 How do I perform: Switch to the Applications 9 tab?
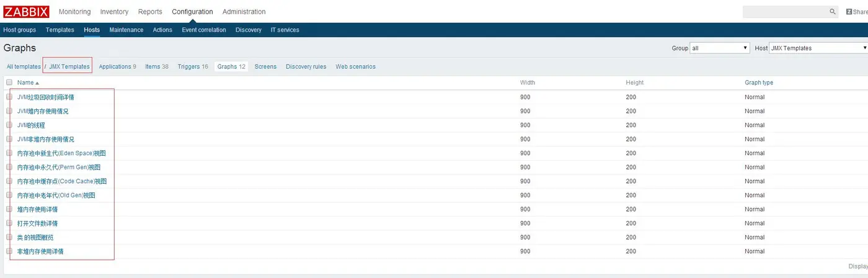(x=117, y=66)
